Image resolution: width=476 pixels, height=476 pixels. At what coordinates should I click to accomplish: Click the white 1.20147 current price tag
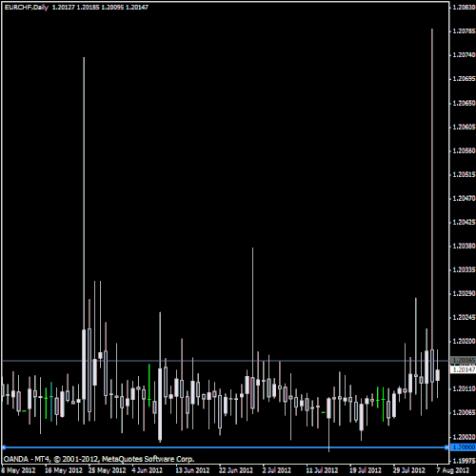(463, 369)
